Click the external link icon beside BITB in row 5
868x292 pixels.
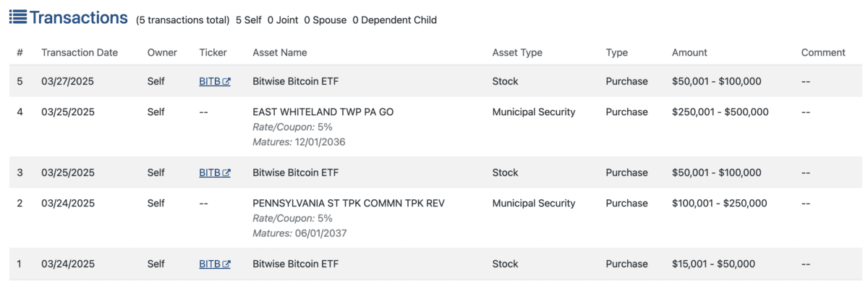click(226, 82)
